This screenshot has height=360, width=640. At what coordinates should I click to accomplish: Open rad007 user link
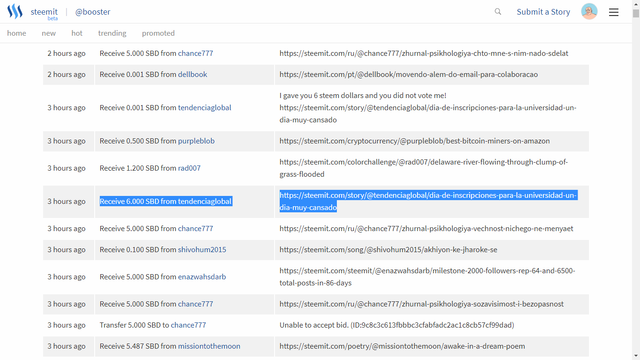pos(189,168)
